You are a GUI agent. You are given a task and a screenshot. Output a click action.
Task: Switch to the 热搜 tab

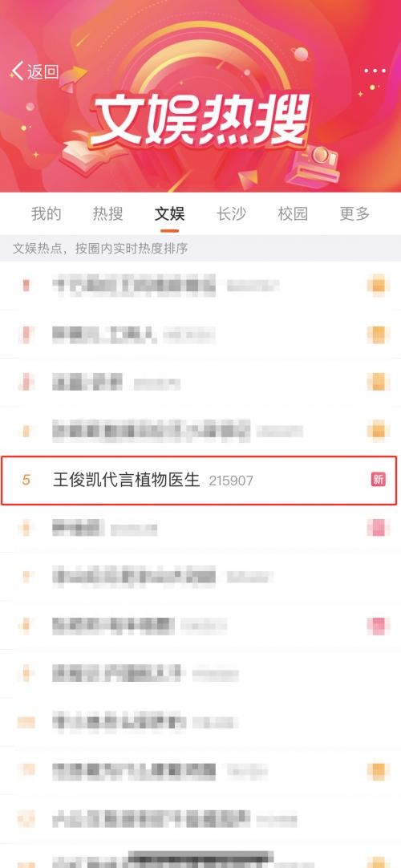pos(107,213)
